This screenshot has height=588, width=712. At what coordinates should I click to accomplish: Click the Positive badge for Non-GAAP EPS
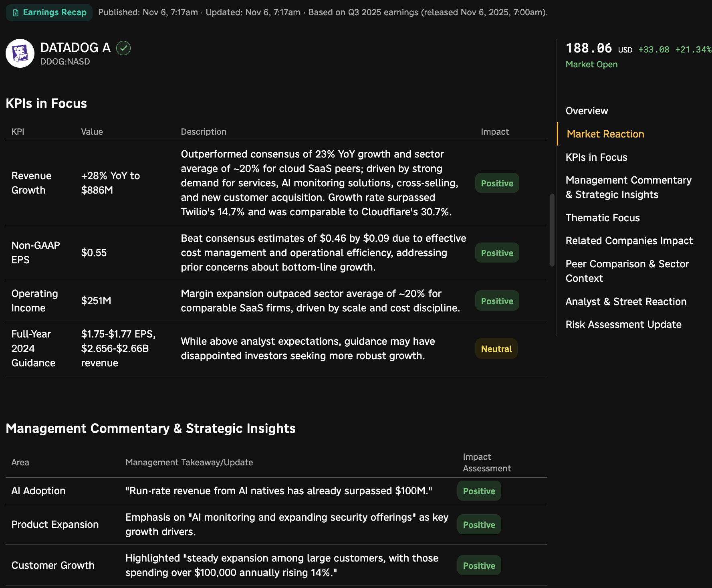pyautogui.click(x=497, y=253)
